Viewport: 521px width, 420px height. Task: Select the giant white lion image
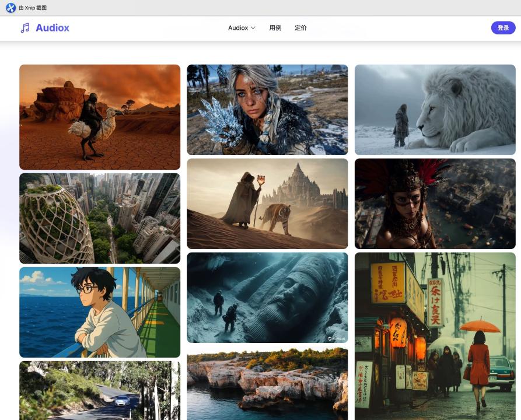(x=435, y=110)
